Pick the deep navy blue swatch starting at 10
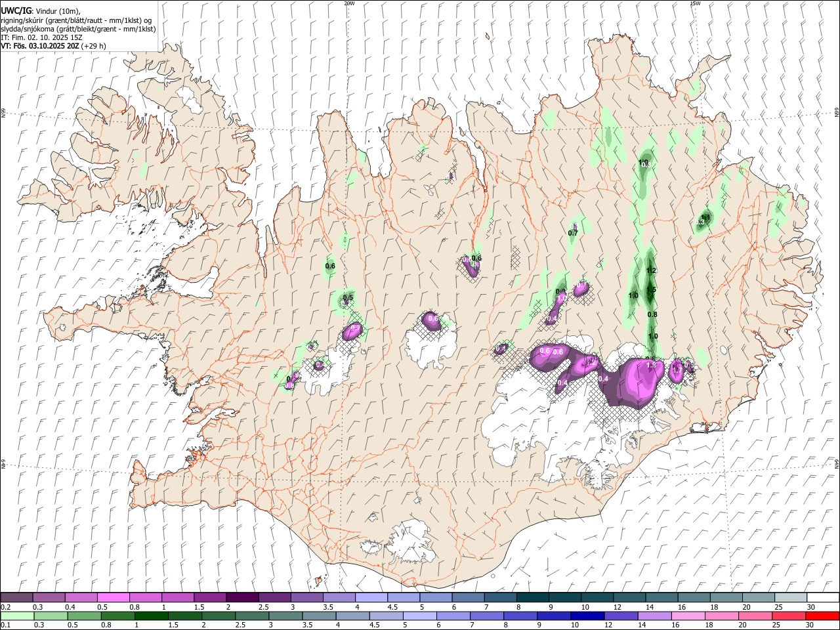Viewport: 840px width, 630px height. tap(588, 616)
